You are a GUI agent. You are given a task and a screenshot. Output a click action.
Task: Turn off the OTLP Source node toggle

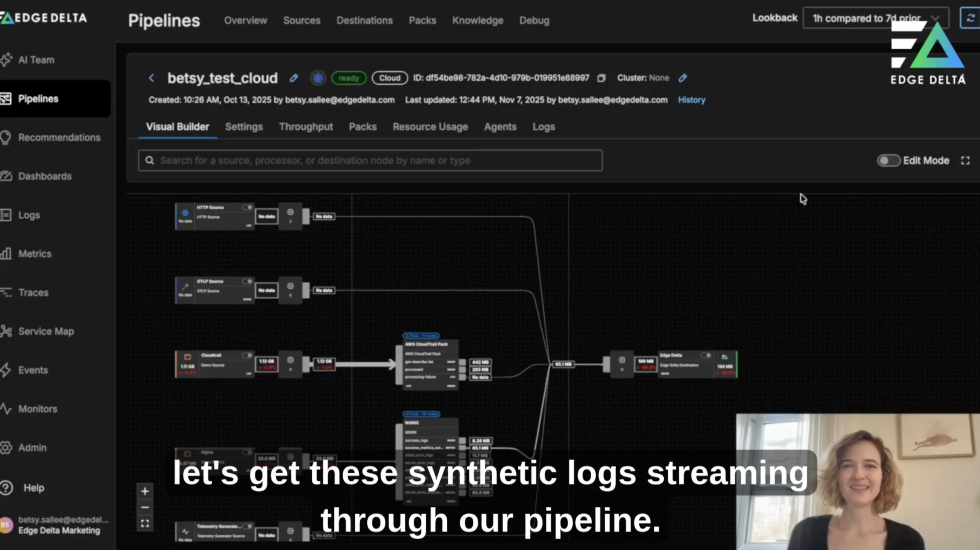(247, 281)
